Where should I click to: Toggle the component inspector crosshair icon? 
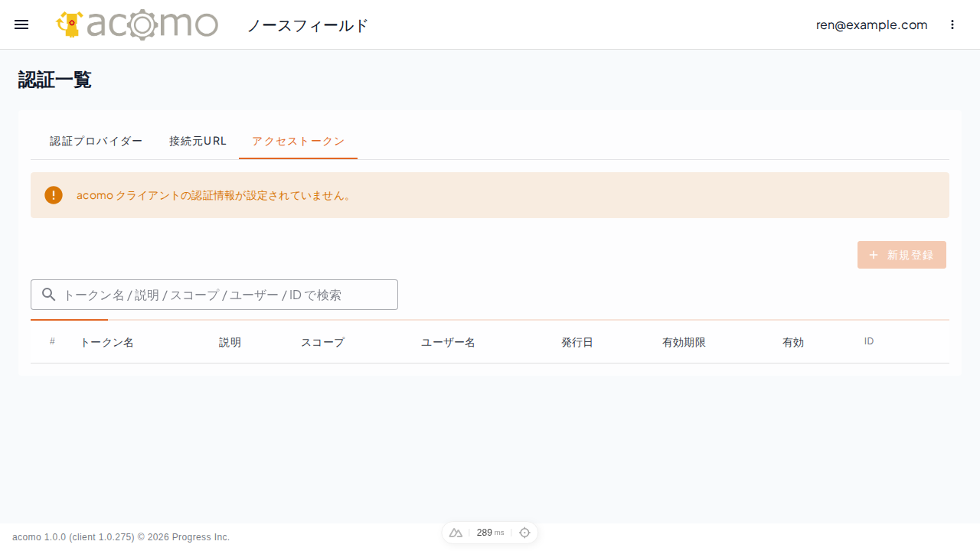pyautogui.click(x=524, y=533)
